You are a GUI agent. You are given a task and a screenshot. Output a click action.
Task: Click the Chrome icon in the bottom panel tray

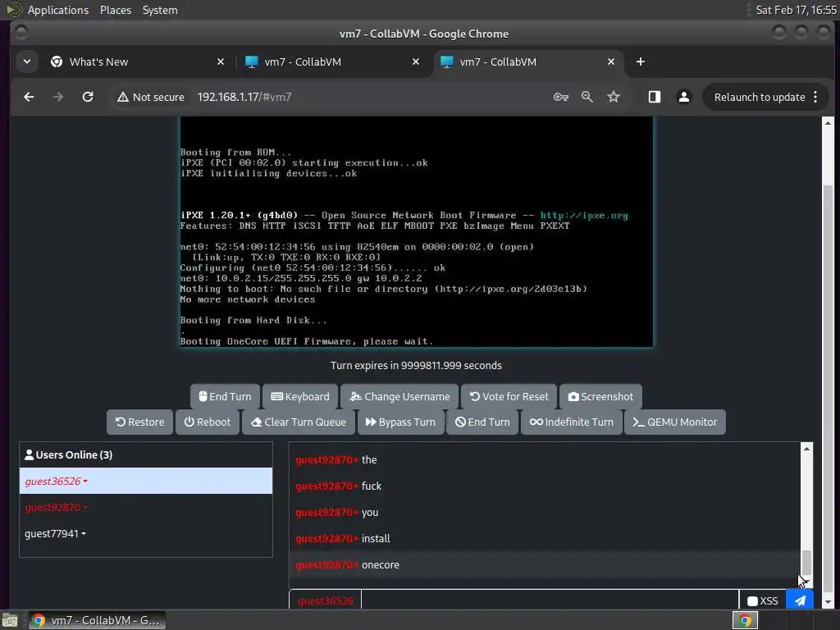(x=745, y=620)
